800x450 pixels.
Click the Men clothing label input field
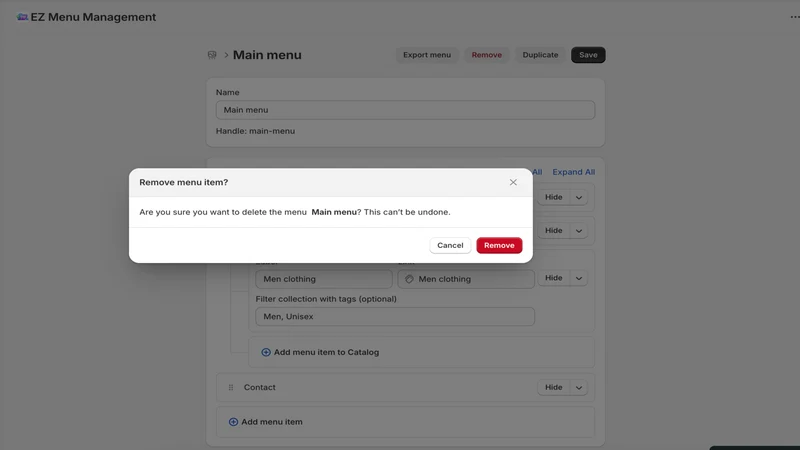pos(323,279)
